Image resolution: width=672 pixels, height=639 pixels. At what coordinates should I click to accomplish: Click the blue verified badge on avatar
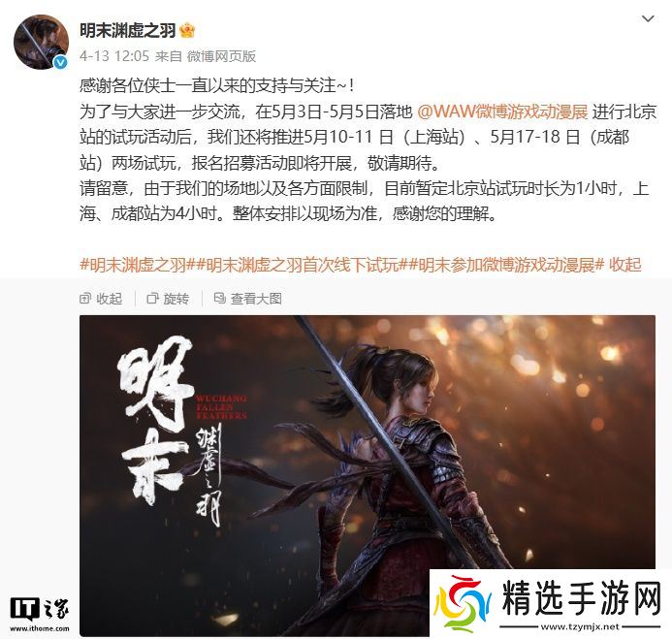click(x=61, y=62)
